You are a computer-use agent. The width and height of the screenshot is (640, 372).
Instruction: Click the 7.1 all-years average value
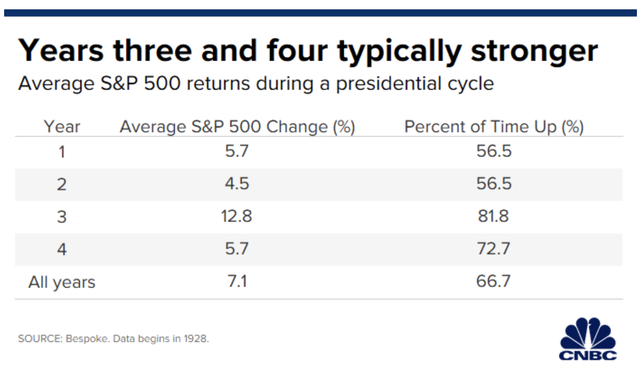(x=237, y=281)
